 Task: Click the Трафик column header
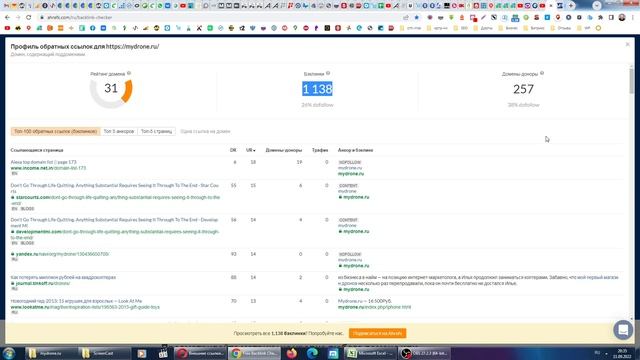(x=320, y=150)
